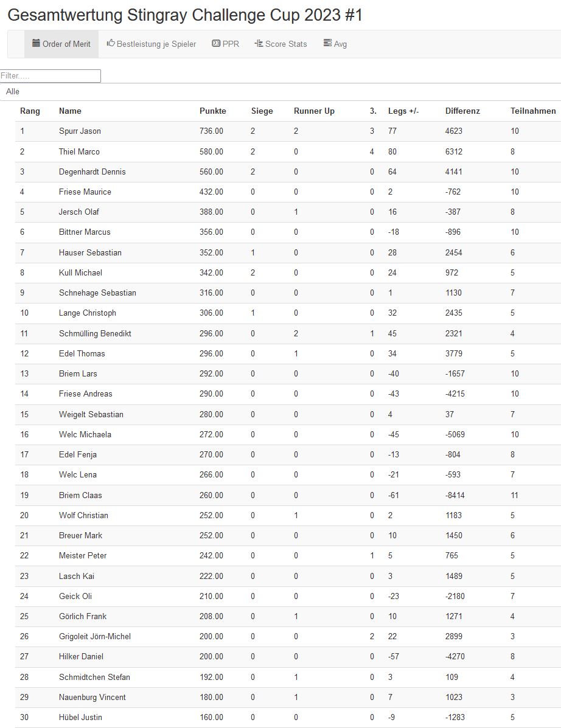Select player Spurr Jason in the table
Screen dimensions: 561x728
80,131
